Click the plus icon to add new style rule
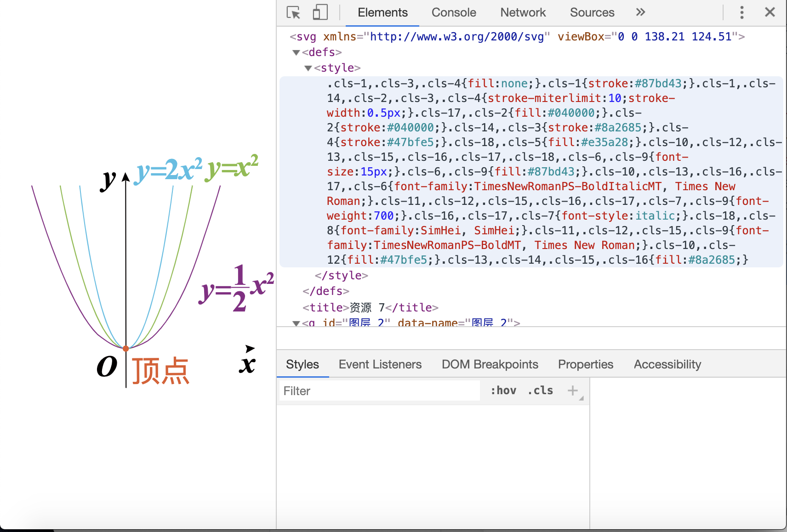Screen dimensions: 787x532 (x=573, y=391)
